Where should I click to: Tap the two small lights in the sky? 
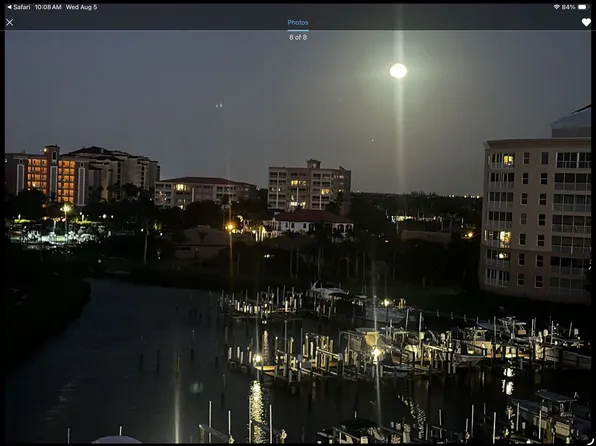click(219, 105)
